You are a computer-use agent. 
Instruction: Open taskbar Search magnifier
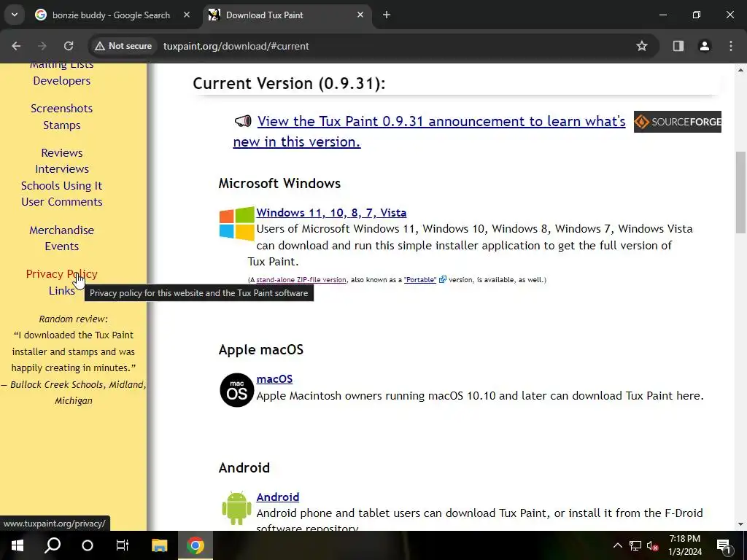53,545
